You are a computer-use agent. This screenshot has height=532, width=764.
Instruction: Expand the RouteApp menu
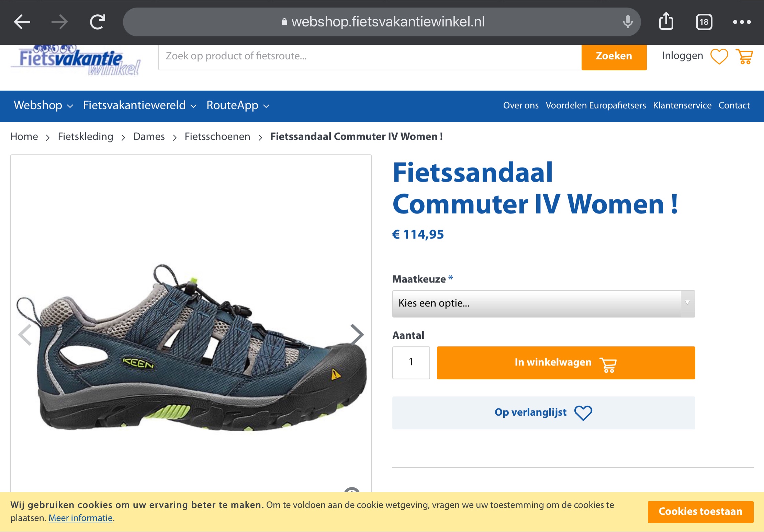tap(238, 106)
